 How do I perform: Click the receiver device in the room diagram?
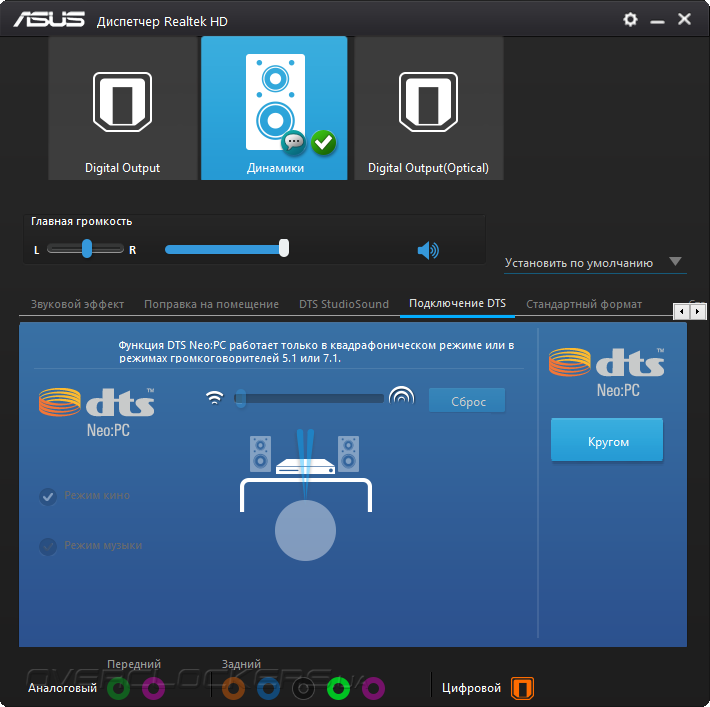(x=305, y=467)
